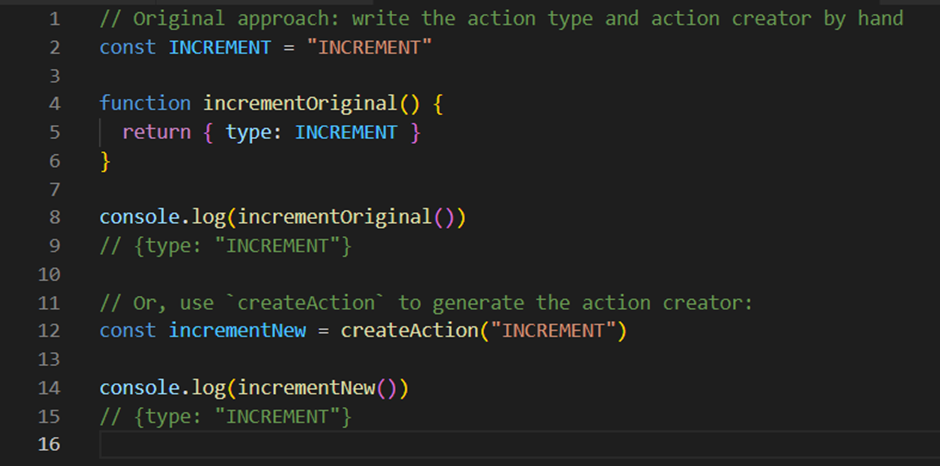Click the "INCREMENT" string on line 2
This screenshot has width=940, height=466.
[369, 47]
